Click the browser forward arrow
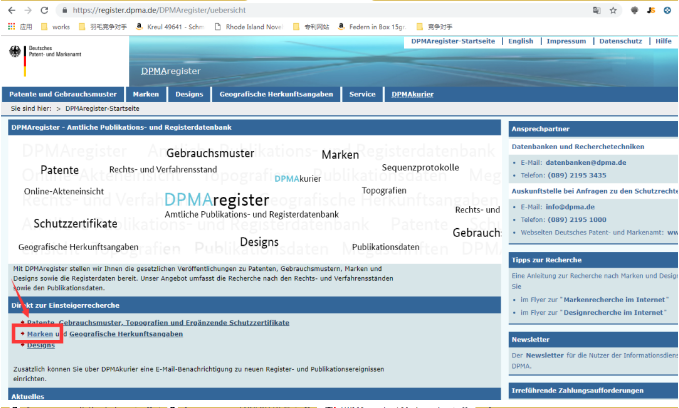Viewport: 679px width, 408px height. pyautogui.click(x=28, y=10)
